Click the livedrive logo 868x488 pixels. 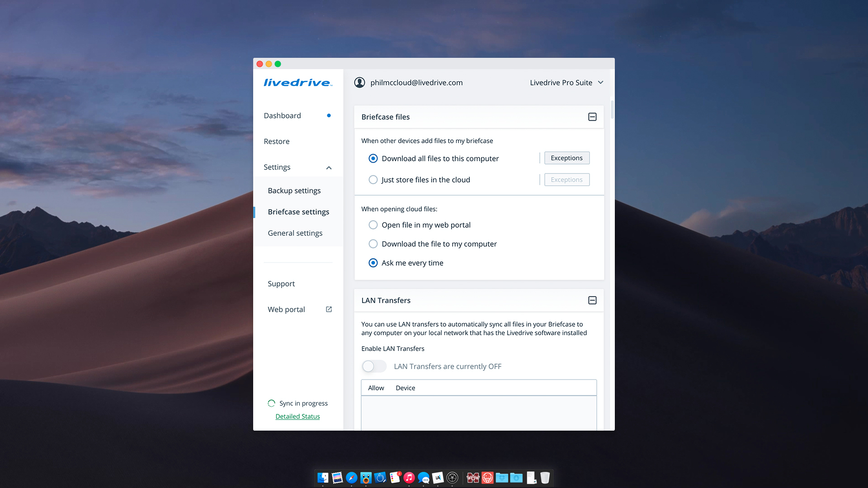298,82
